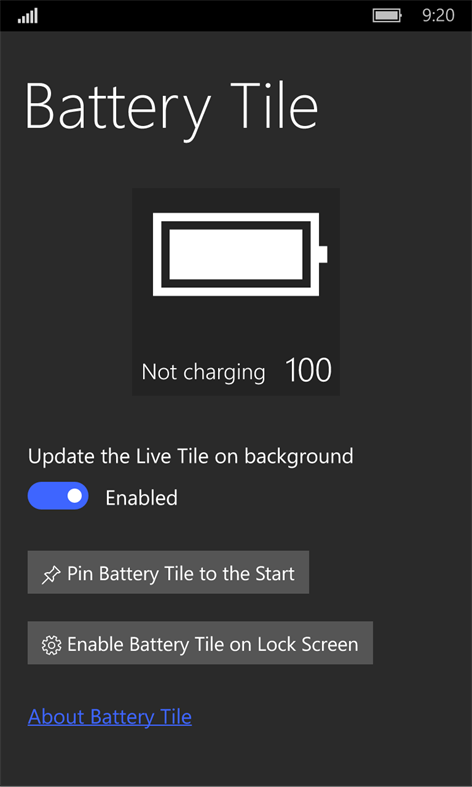Click the Enabled label beside the toggle
Screen dimensions: 472x787
point(142,498)
